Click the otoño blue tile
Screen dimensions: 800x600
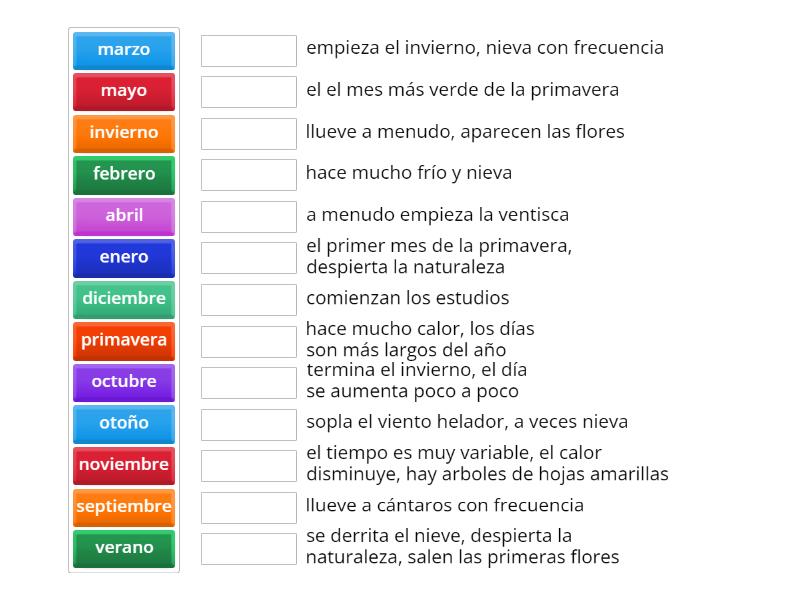124,423
